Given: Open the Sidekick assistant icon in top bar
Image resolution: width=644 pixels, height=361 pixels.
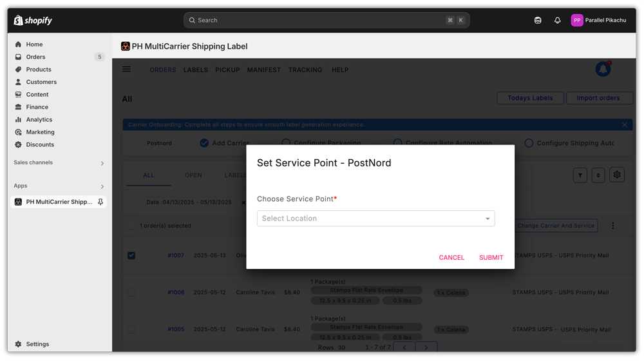Looking at the screenshot, I should pyautogui.click(x=538, y=20).
